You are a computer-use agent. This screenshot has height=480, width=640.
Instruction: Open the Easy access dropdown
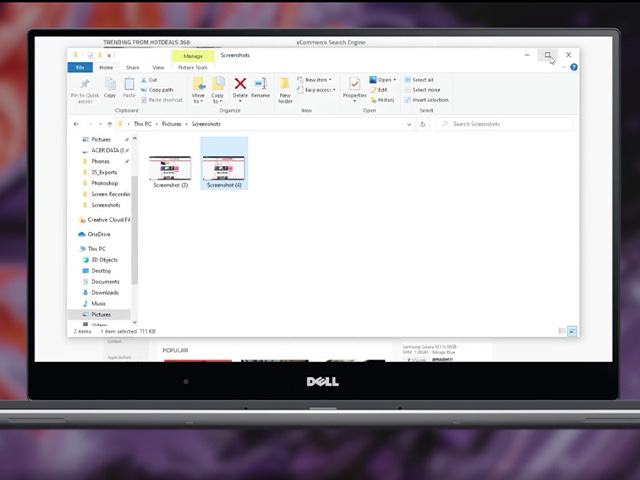click(x=316, y=90)
